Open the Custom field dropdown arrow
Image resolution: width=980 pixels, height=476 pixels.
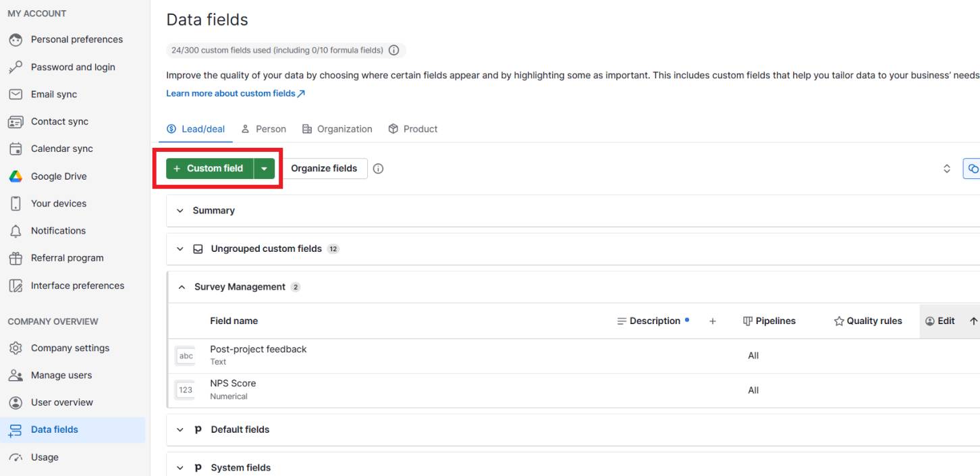tap(264, 169)
